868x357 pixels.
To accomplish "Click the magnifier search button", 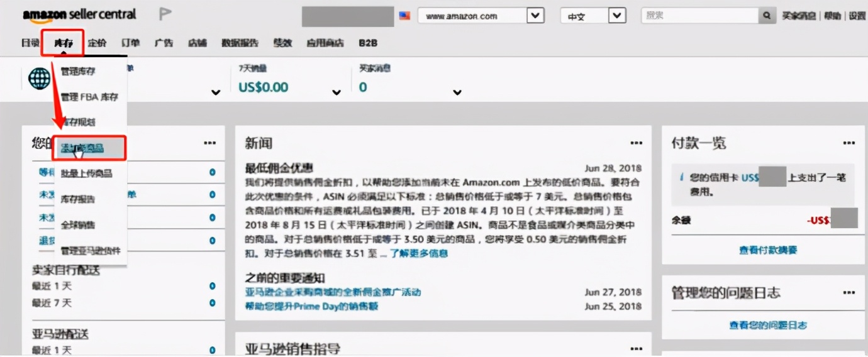I will 767,16.
